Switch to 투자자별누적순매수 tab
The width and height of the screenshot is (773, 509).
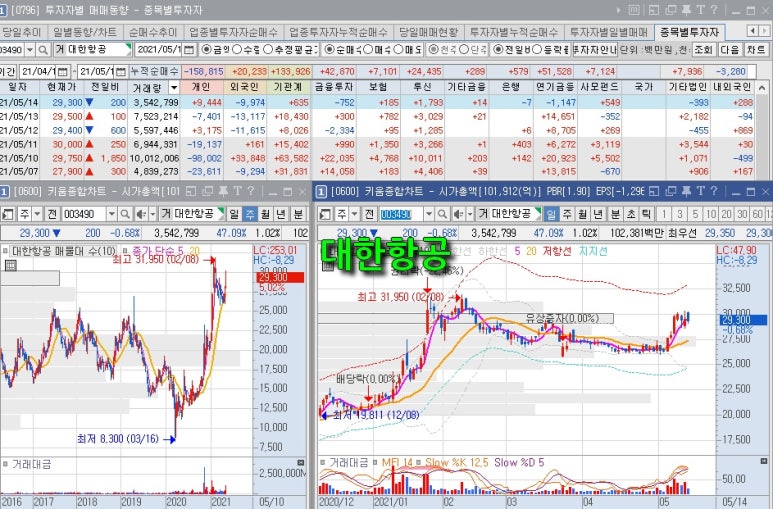point(513,33)
